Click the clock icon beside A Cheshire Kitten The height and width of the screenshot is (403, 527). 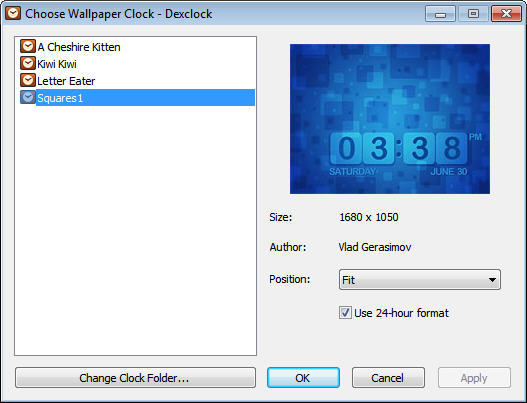point(28,46)
